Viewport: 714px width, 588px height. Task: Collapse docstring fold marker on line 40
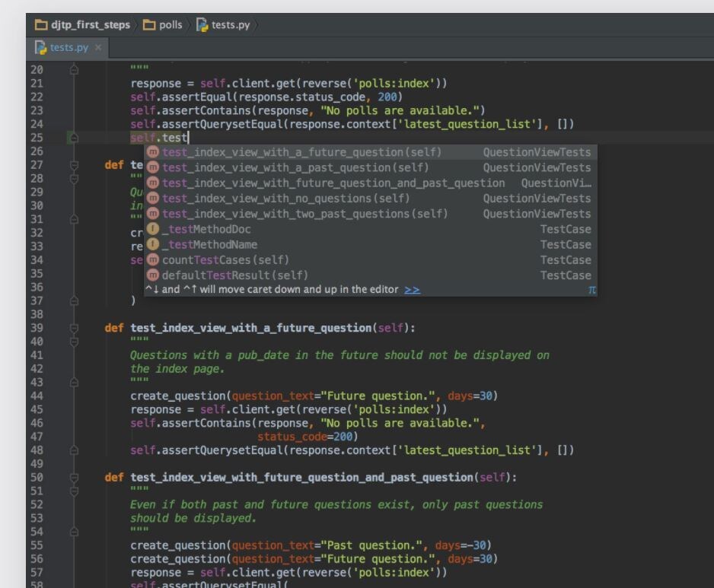click(74, 342)
